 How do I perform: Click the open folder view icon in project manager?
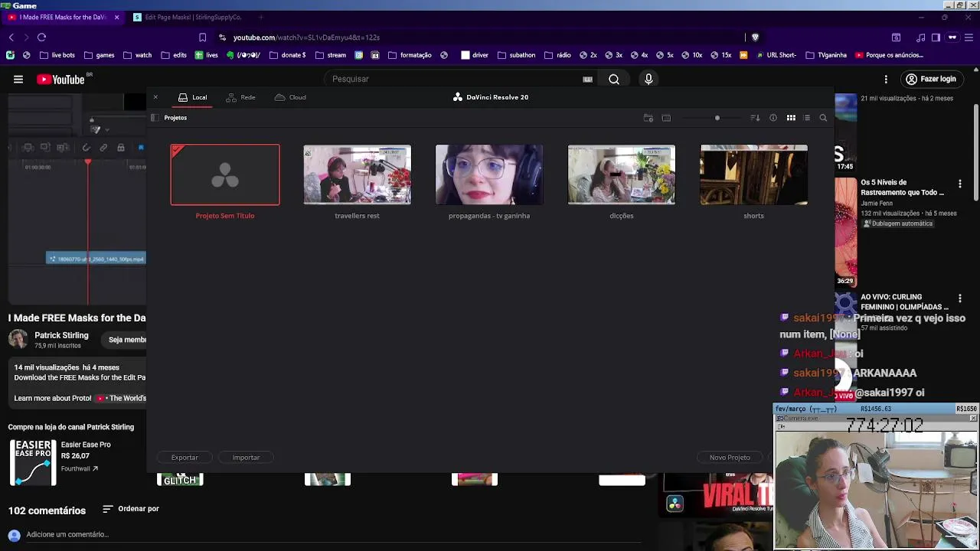(666, 118)
